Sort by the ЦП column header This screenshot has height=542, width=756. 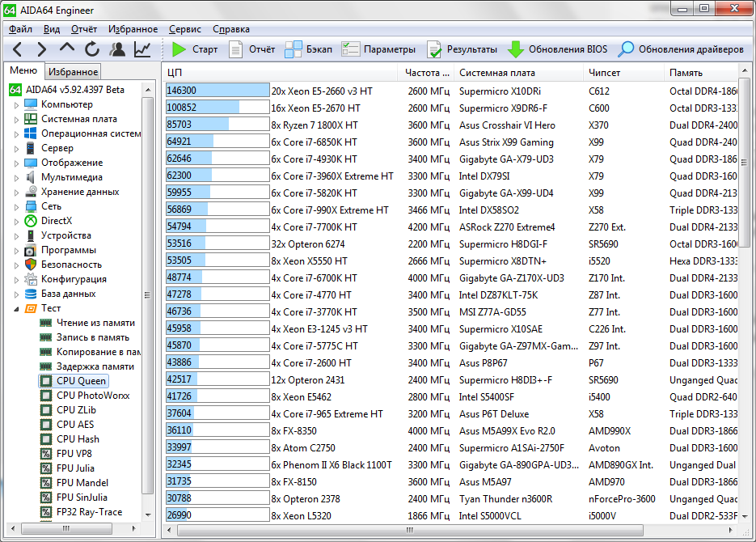point(280,73)
